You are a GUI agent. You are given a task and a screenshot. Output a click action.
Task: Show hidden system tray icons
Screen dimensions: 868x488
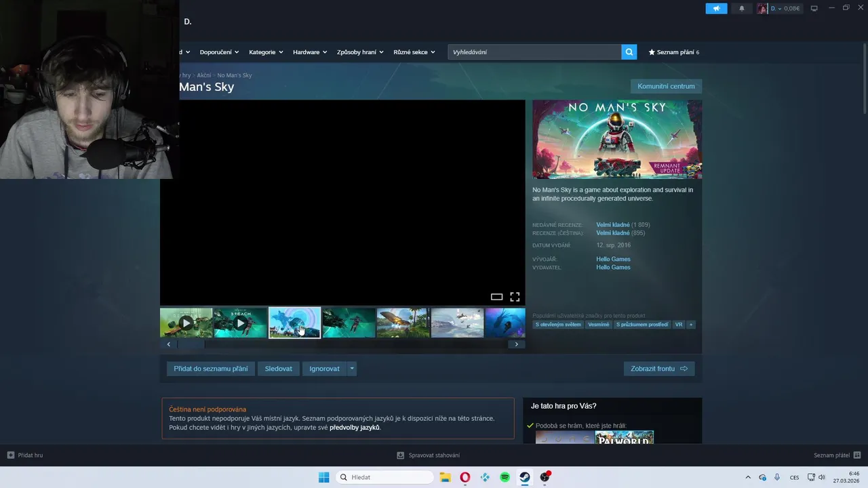point(748,477)
